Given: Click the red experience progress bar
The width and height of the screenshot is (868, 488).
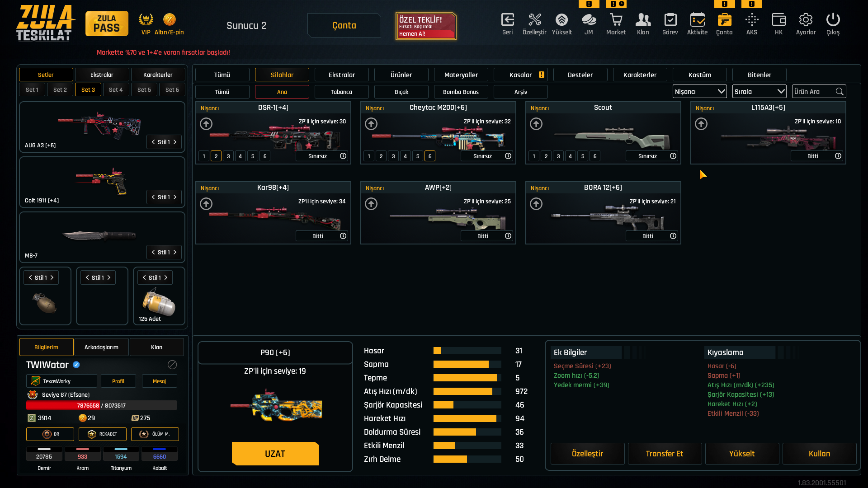Looking at the screenshot, I should [101, 405].
